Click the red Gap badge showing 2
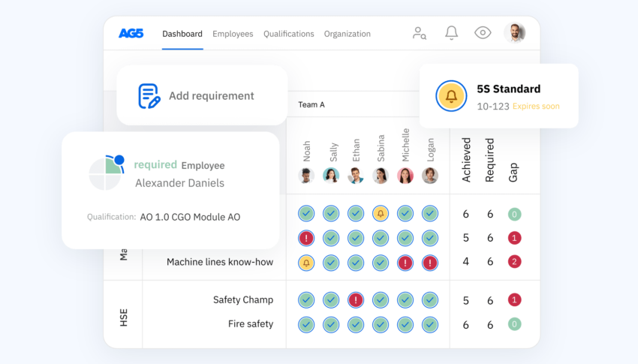 click(514, 262)
